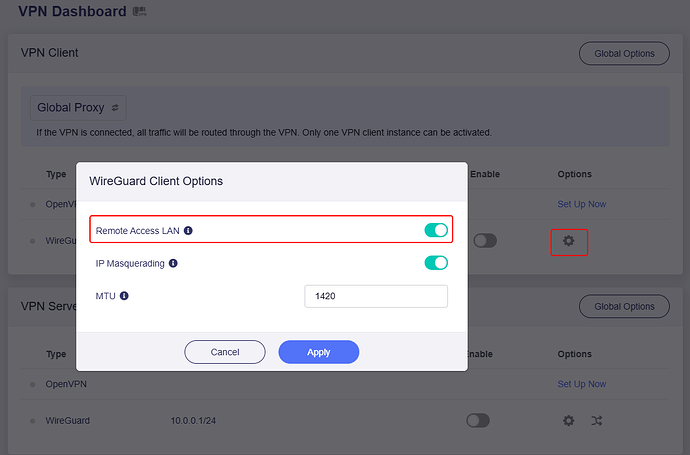Screen dimensions: 690x455
Task: Click the IP Masquerading info icon
Action: click(x=173, y=263)
